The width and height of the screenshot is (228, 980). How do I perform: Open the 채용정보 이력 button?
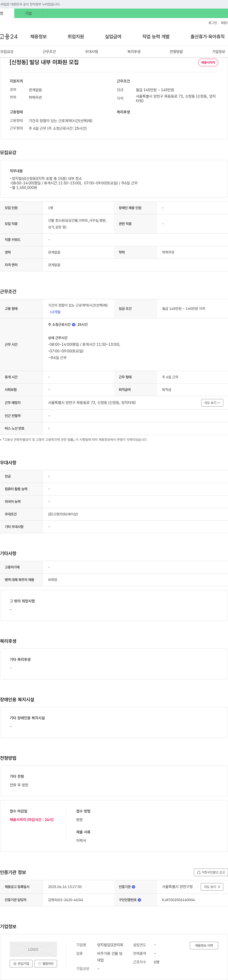pos(204,945)
